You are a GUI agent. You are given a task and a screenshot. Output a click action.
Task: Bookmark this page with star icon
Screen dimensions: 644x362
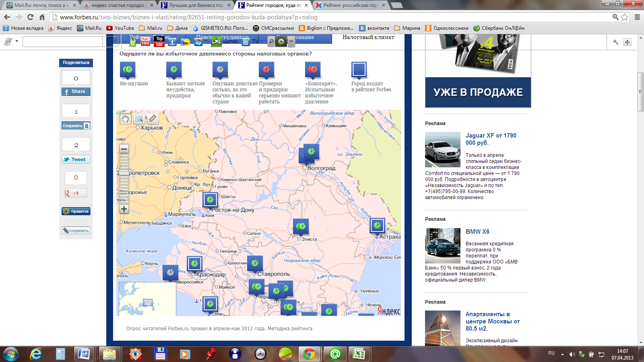pyautogui.click(x=624, y=17)
